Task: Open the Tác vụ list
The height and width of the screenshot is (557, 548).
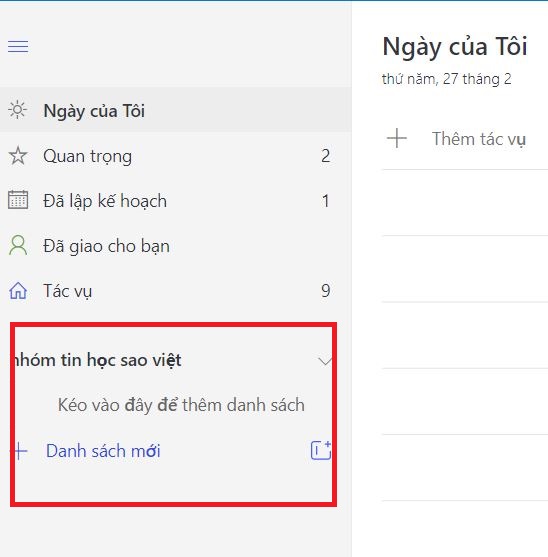Action: coord(176,291)
